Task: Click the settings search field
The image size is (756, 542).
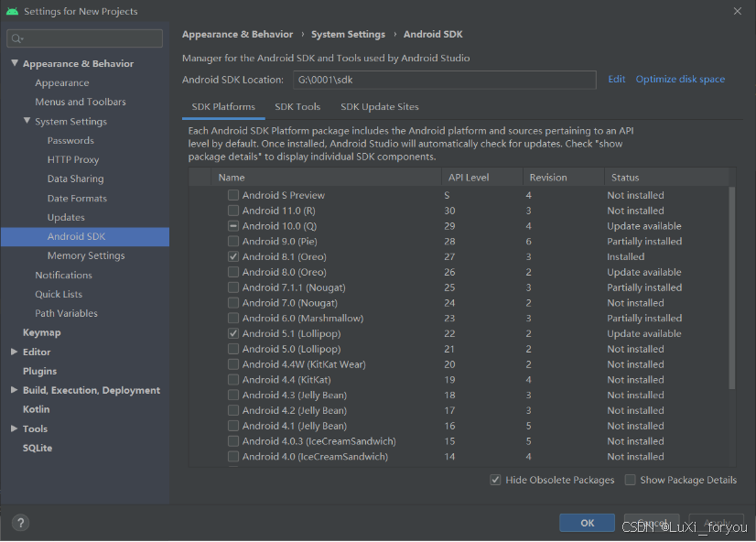Action: click(x=85, y=38)
